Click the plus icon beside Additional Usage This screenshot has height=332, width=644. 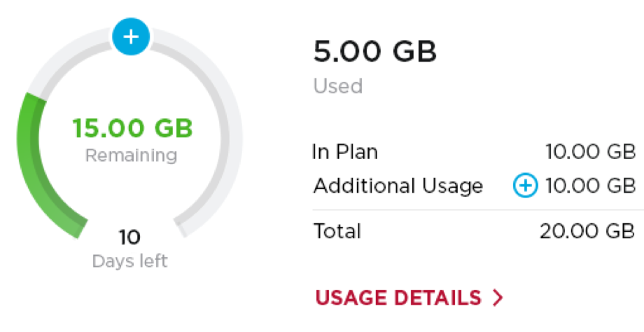(525, 186)
